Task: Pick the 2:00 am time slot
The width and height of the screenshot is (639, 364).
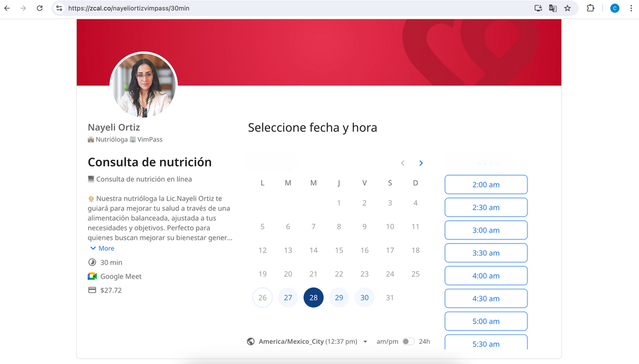Action: tap(486, 185)
